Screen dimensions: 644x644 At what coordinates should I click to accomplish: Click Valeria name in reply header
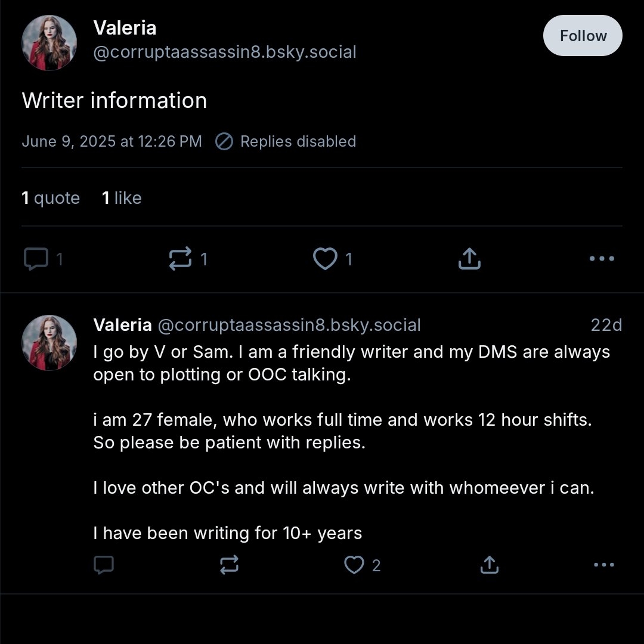pyautogui.click(x=122, y=325)
